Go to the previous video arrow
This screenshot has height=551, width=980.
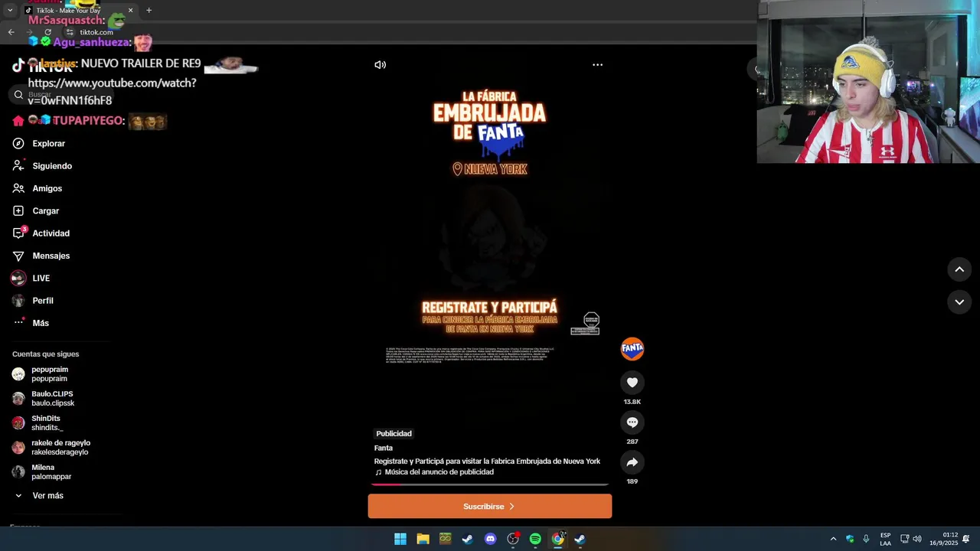click(x=959, y=269)
